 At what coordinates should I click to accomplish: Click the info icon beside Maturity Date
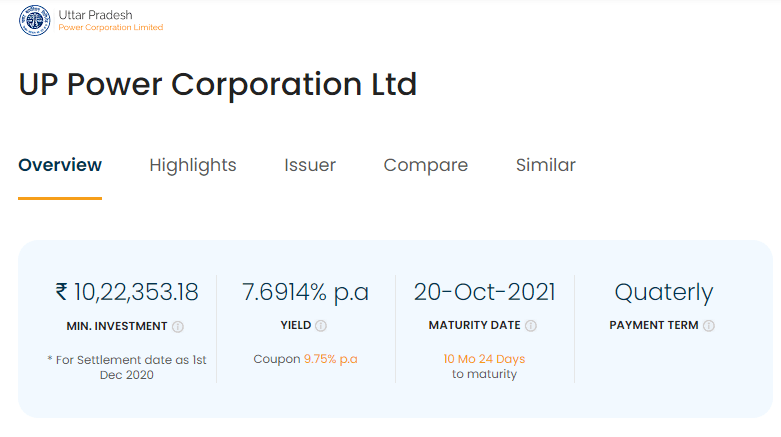(531, 326)
